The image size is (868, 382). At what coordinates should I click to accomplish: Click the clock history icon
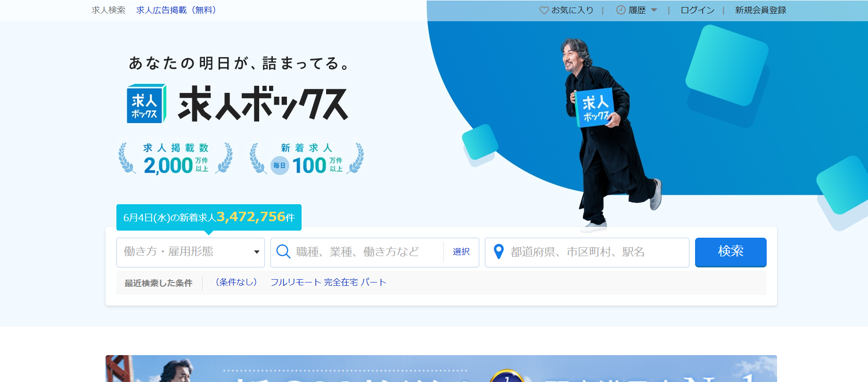point(621,10)
